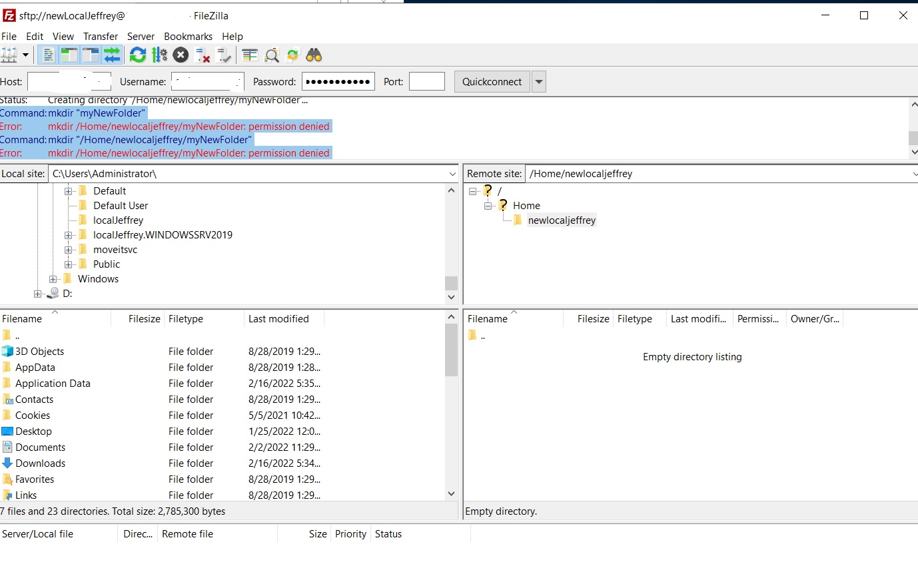Open the Site Manager dropdown arrow
The width and height of the screenshot is (918, 588).
[25, 55]
